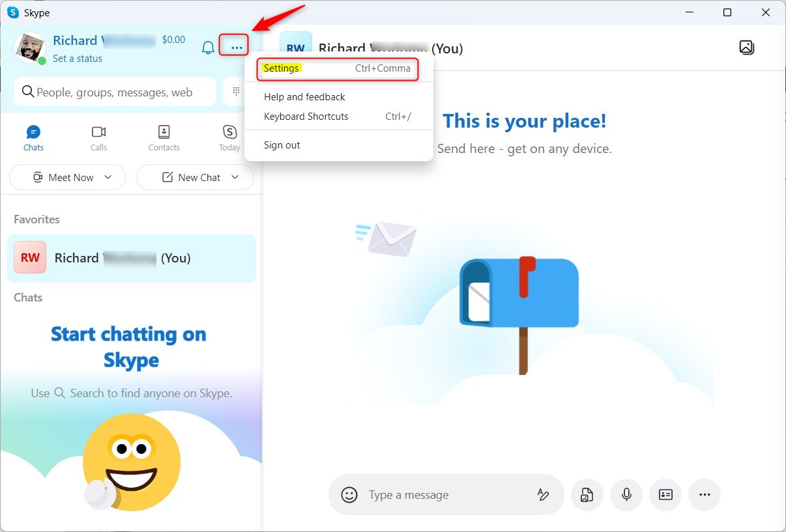
Task: Open the Today tab
Action: (229, 137)
